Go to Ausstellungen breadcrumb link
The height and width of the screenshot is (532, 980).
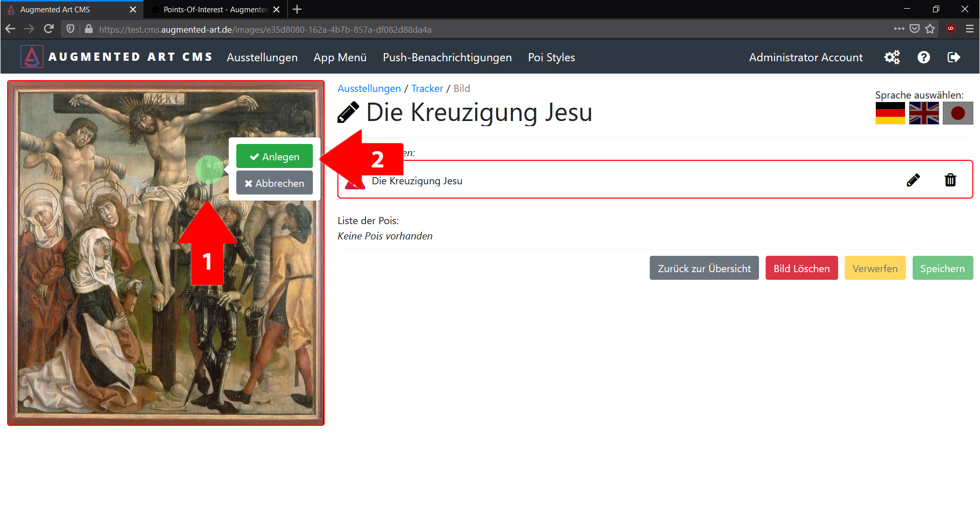click(x=369, y=88)
